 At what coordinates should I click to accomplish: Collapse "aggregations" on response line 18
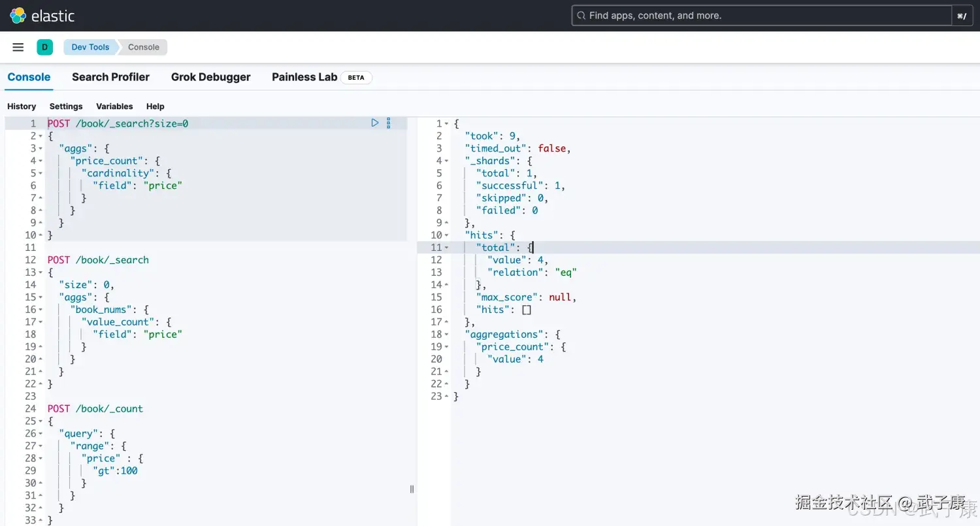pyautogui.click(x=447, y=335)
